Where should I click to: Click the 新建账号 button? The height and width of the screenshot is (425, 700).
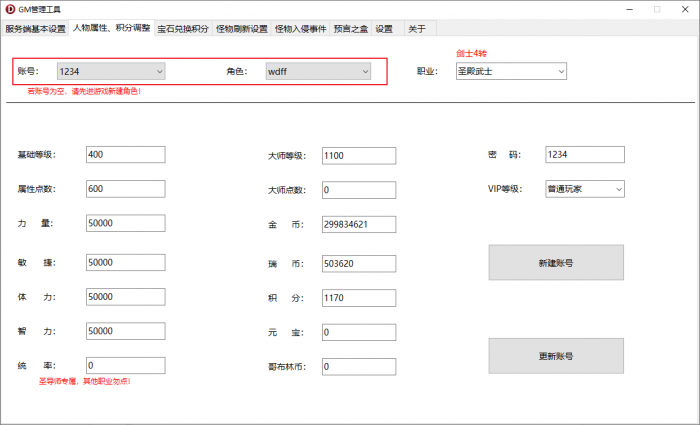tap(555, 263)
